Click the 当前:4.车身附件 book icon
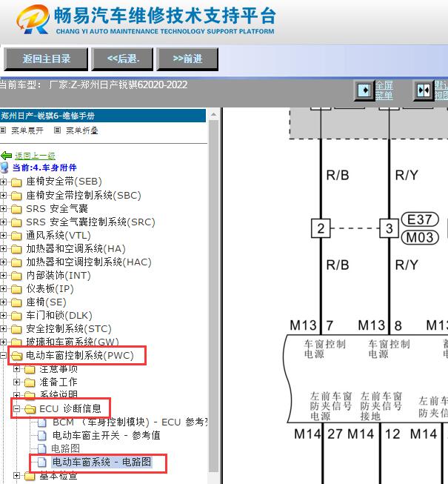 4,168
